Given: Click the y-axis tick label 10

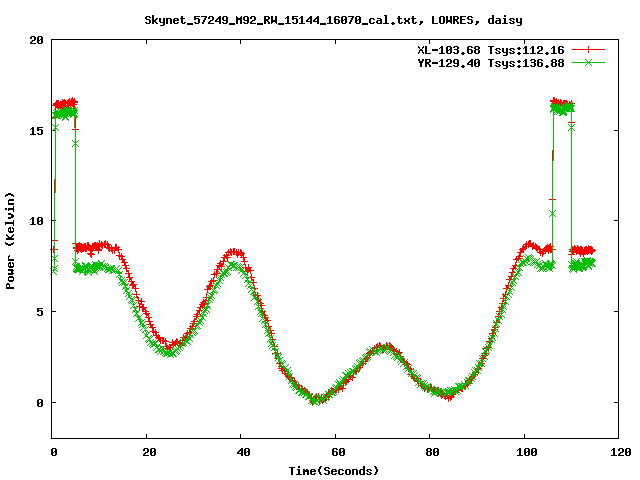Looking at the screenshot, I should pos(36,221).
